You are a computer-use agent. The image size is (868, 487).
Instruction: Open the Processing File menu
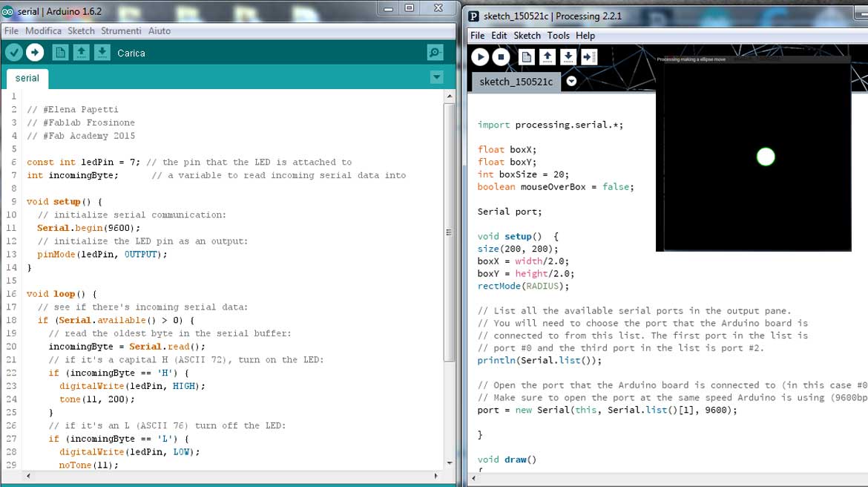click(x=477, y=36)
